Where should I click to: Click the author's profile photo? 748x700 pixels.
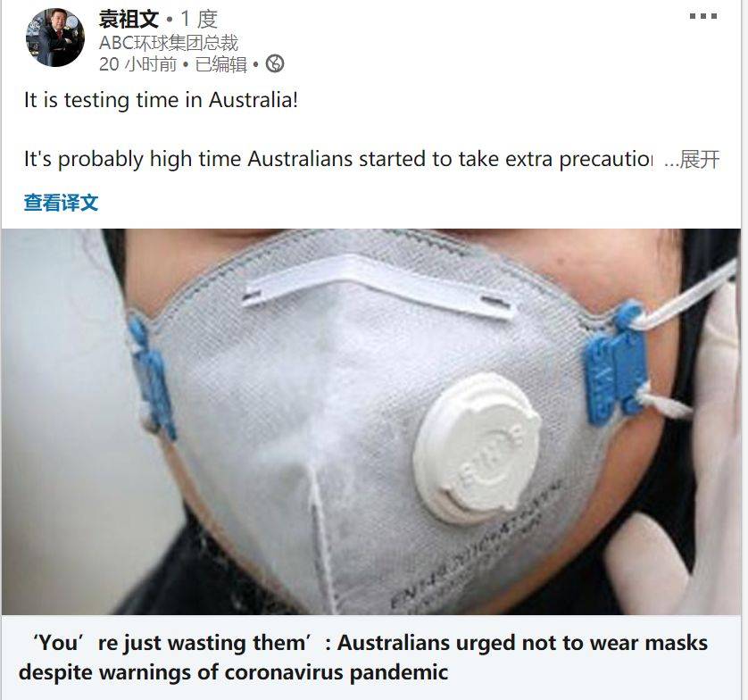coord(54,37)
